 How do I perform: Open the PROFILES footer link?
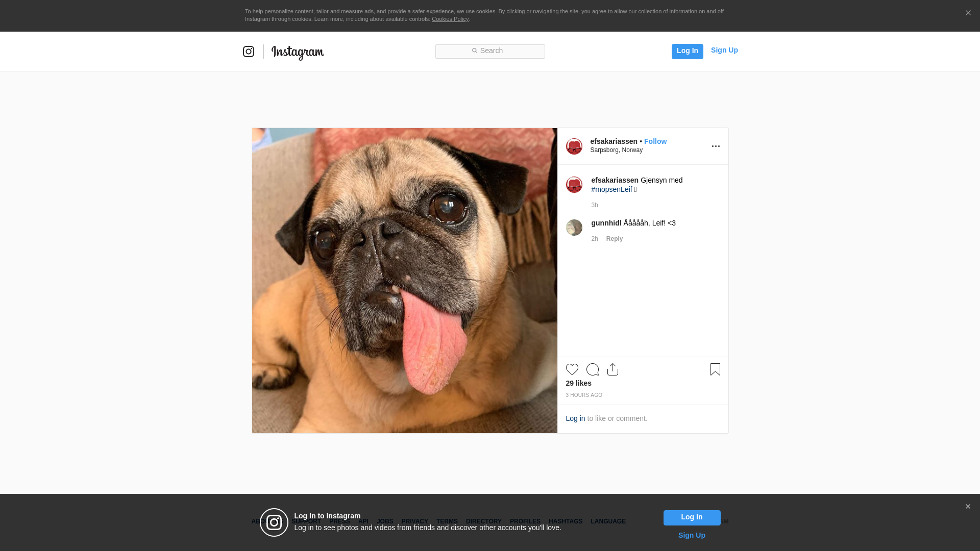tap(525, 521)
